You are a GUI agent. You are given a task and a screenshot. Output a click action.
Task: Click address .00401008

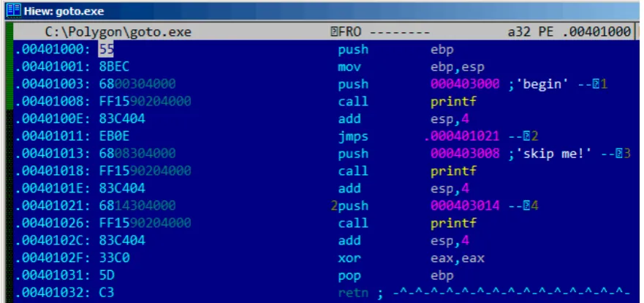click(x=53, y=101)
